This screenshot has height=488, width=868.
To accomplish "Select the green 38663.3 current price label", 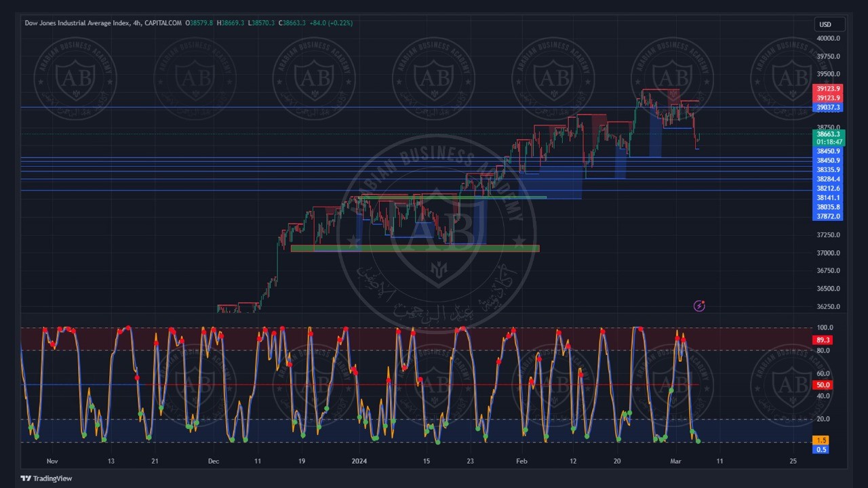I will pyautogui.click(x=828, y=134).
